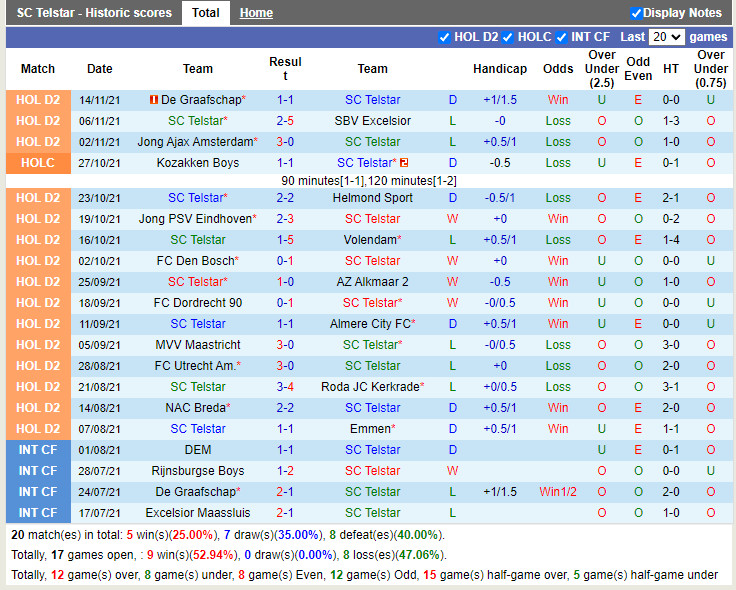
Task: Click the 52.94% open games win rate
Action: pos(213,555)
